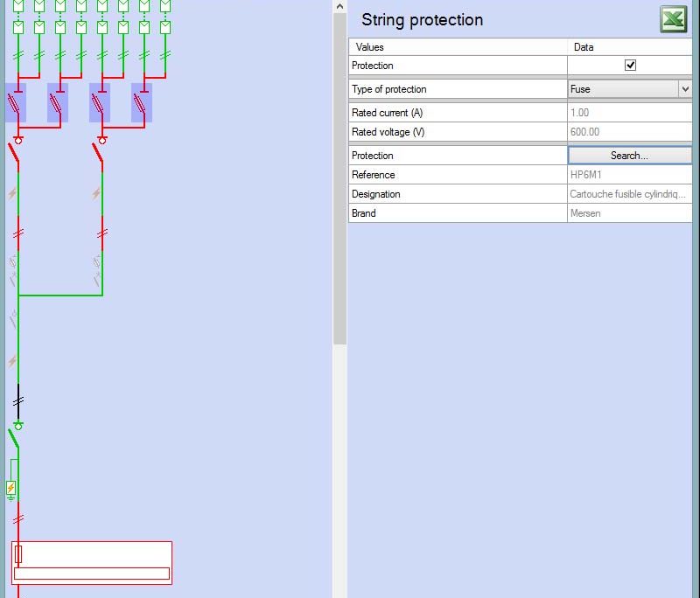The height and width of the screenshot is (598, 700).
Task: Select the fourth highlighted string fuse from left
Action: [x=142, y=102]
